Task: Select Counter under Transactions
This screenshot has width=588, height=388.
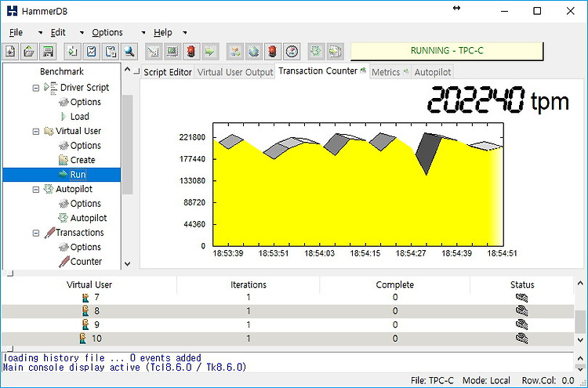Action: pyautogui.click(x=86, y=262)
